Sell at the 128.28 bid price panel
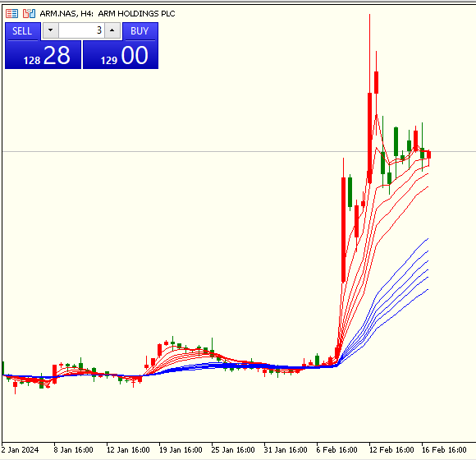 coord(43,55)
